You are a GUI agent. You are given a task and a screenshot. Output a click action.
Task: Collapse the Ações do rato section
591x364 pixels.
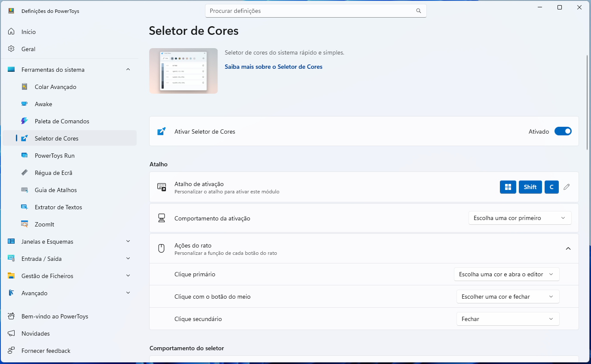point(568,248)
